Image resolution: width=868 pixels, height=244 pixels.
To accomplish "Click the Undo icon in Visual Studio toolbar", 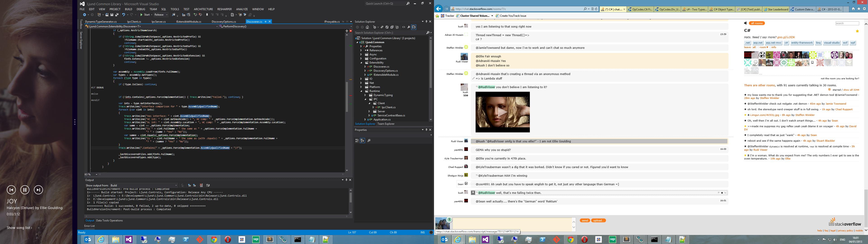I will 124,15.
